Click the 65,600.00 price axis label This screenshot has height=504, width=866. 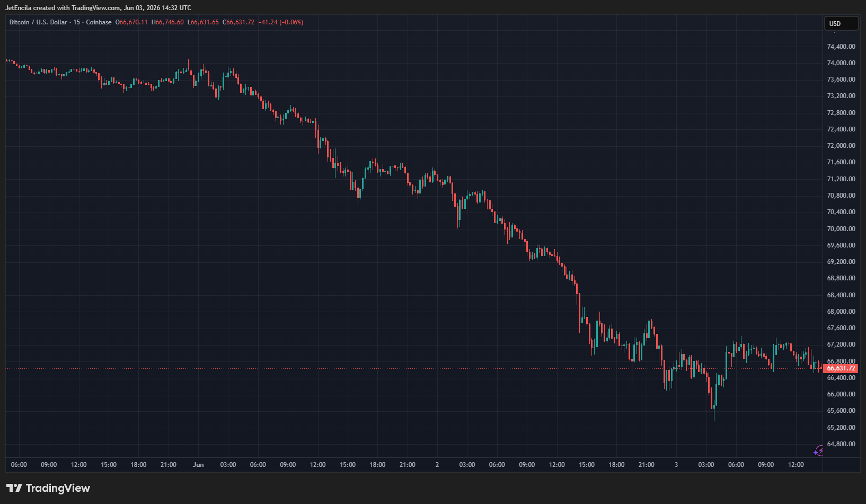click(x=841, y=411)
